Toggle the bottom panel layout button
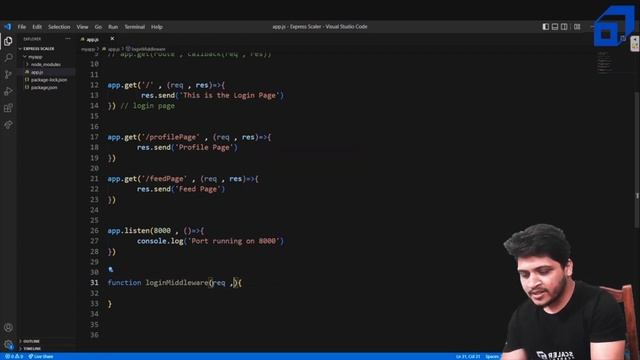Viewport: 640px width, 360px height. [555, 27]
